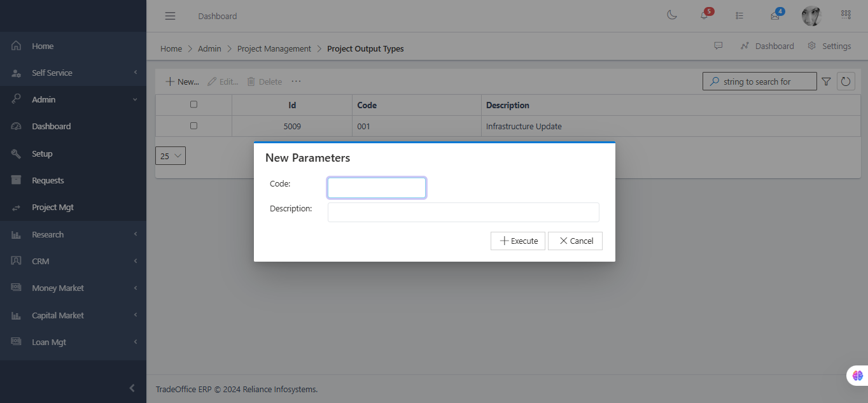Open the page size 25 dropdown
Screen dimensions: 868x403
coord(171,156)
